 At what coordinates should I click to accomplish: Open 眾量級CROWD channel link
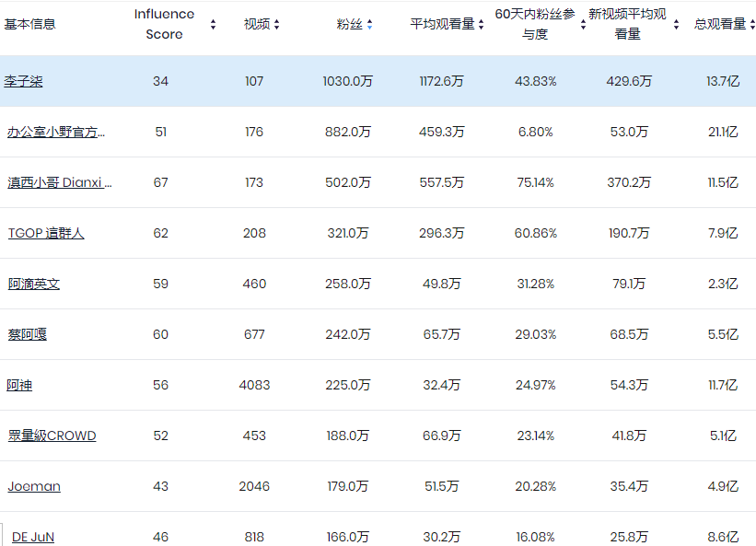point(52,436)
